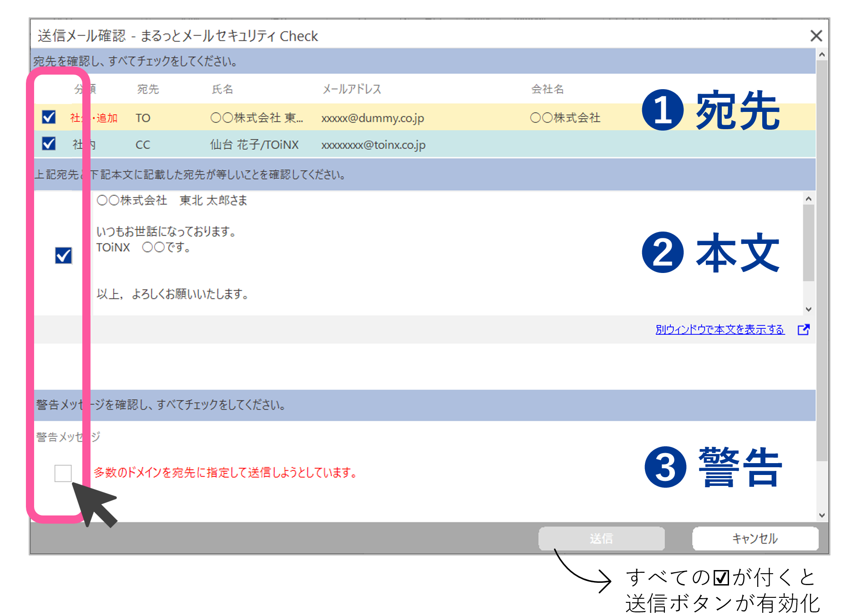The height and width of the screenshot is (616, 850).
Task: Select the xxxxx@dummy.co.jp recipient row
Action: point(372,118)
